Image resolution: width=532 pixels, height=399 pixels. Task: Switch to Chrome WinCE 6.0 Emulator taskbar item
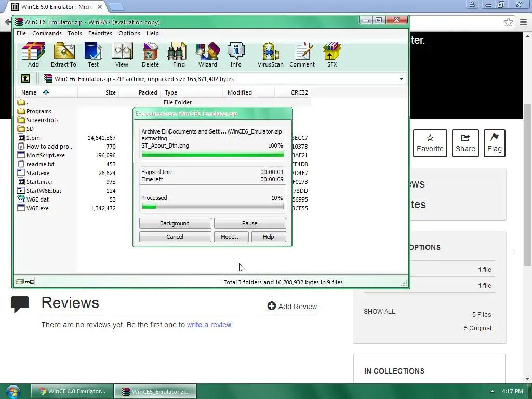(72, 391)
